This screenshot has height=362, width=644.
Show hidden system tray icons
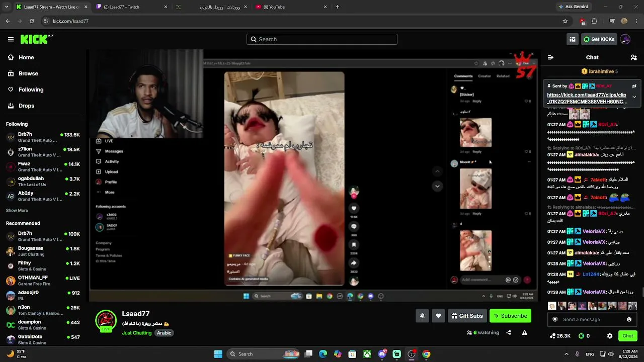(566, 354)
